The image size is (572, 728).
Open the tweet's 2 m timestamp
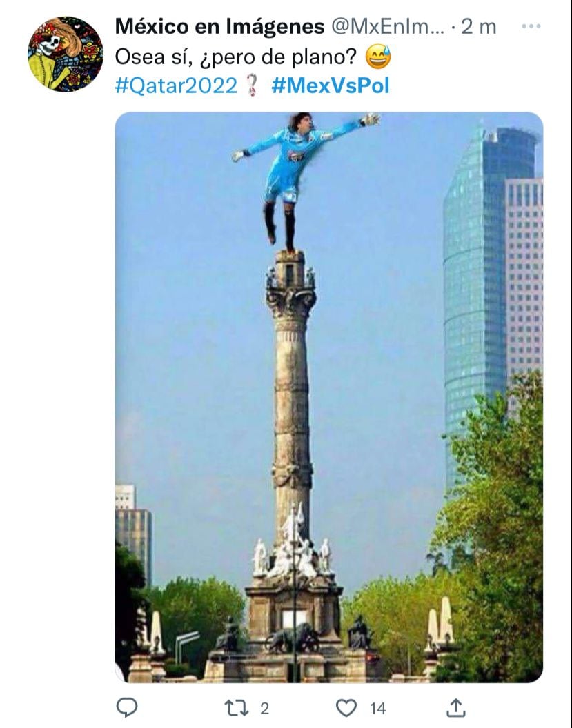(x=479, y=27)
